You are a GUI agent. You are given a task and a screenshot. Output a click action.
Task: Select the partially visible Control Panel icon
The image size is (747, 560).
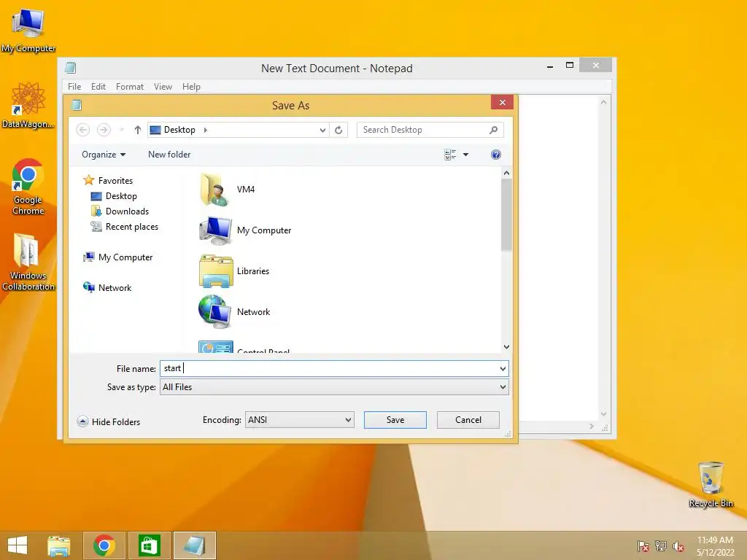tap(216, 346)
